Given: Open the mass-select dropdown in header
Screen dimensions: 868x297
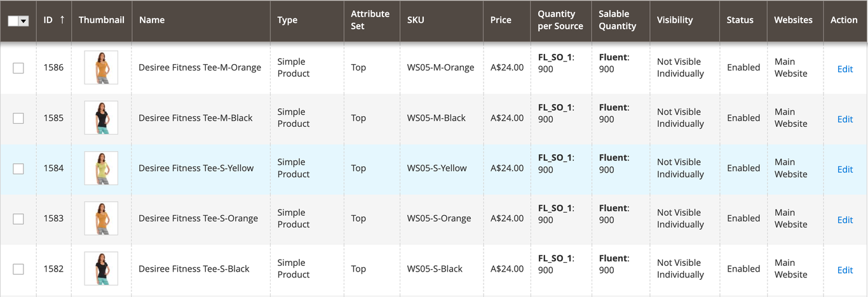Looking at the screenshot, I should click(x=24, y=21).
